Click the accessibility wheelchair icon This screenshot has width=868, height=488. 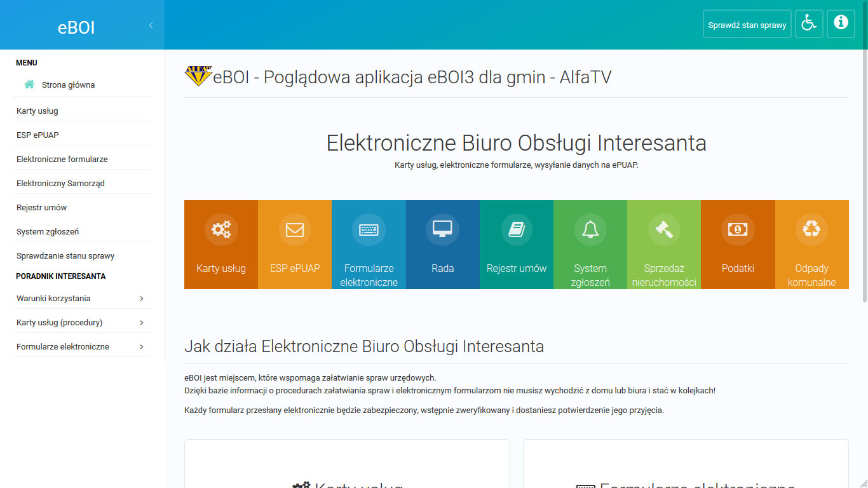click(x=809, y=24)
